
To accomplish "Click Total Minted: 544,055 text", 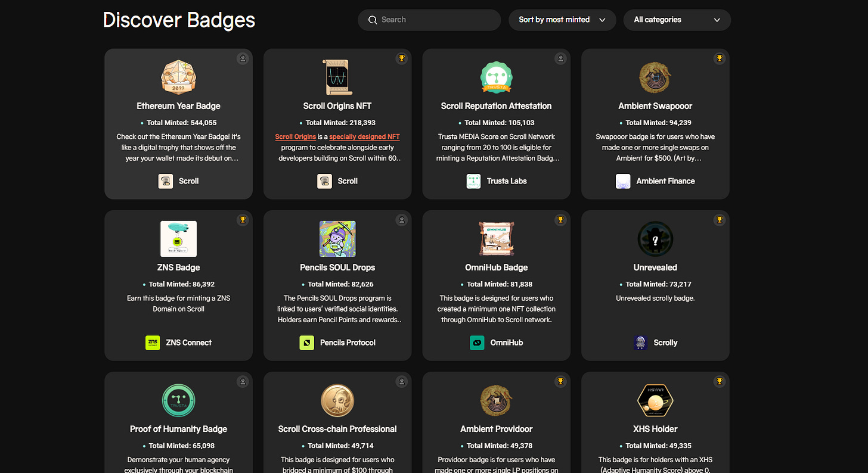I will tap(182, 123).
